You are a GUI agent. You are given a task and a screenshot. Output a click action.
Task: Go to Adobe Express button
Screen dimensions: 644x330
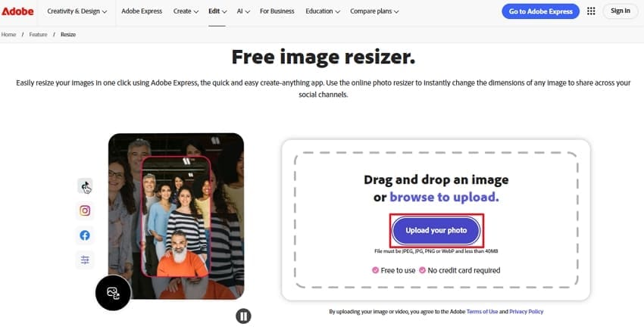coord(540,11)
